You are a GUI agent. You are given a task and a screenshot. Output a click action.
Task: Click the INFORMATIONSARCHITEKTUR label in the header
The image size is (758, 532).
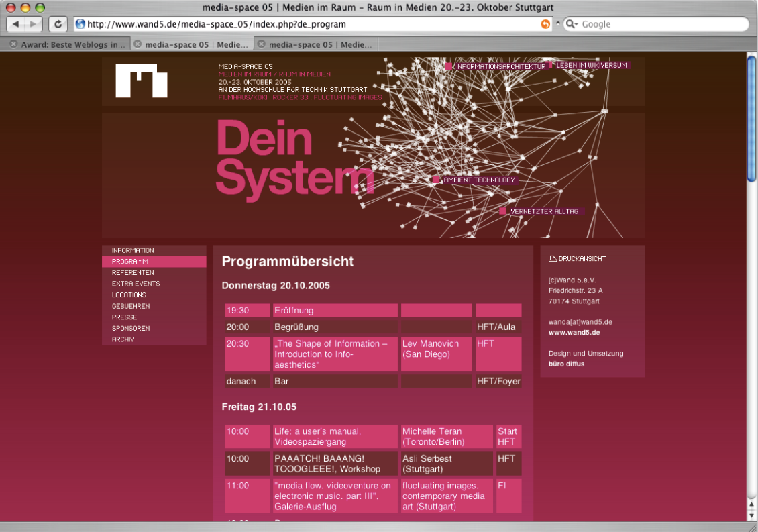pyautogui.click(x=500, y=67)
